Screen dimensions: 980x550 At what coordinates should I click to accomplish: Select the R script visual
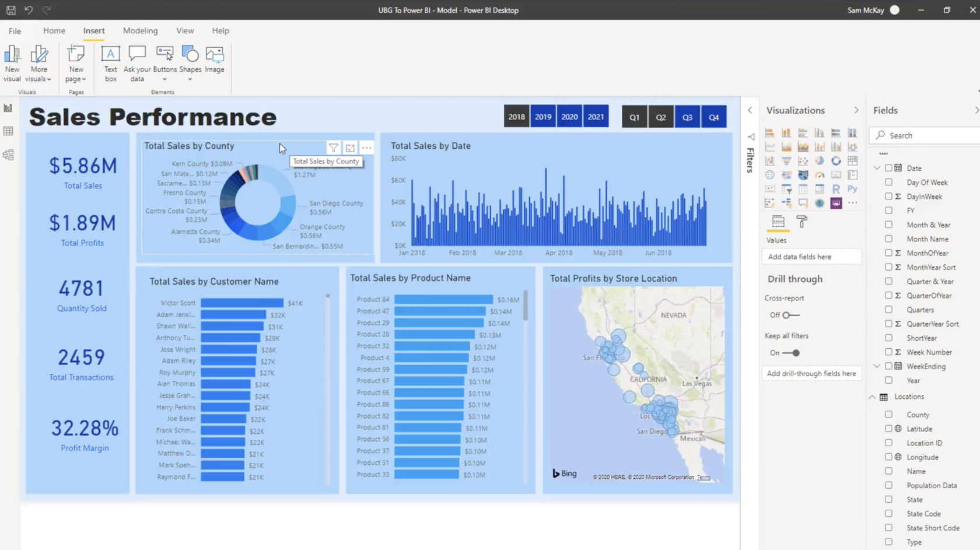click(x=836, y=189)
